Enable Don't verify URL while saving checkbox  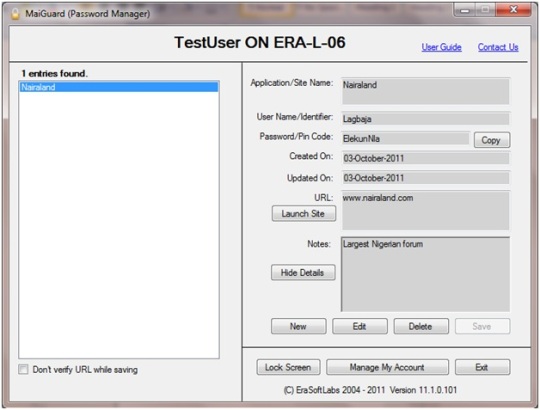tap(23, 369)
